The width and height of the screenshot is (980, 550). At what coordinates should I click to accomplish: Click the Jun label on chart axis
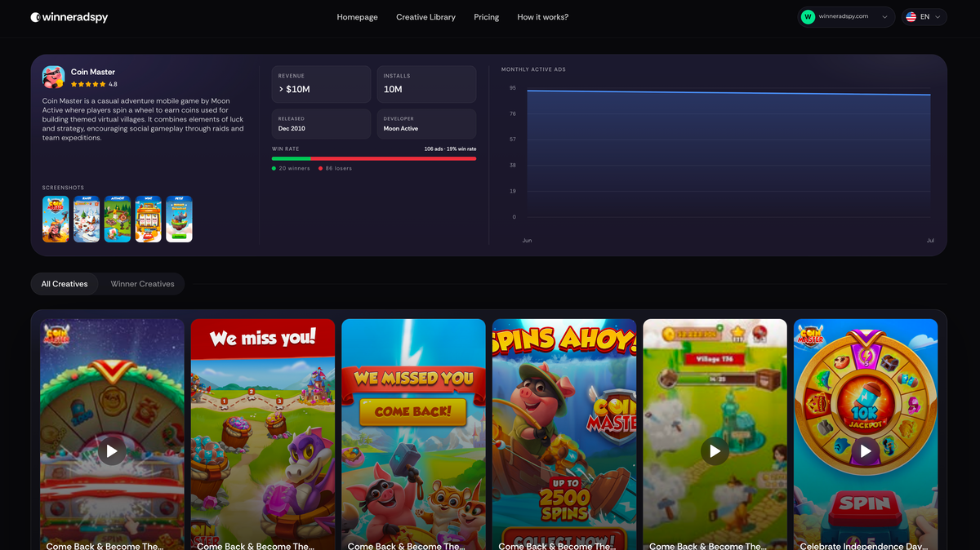(527, 241)
